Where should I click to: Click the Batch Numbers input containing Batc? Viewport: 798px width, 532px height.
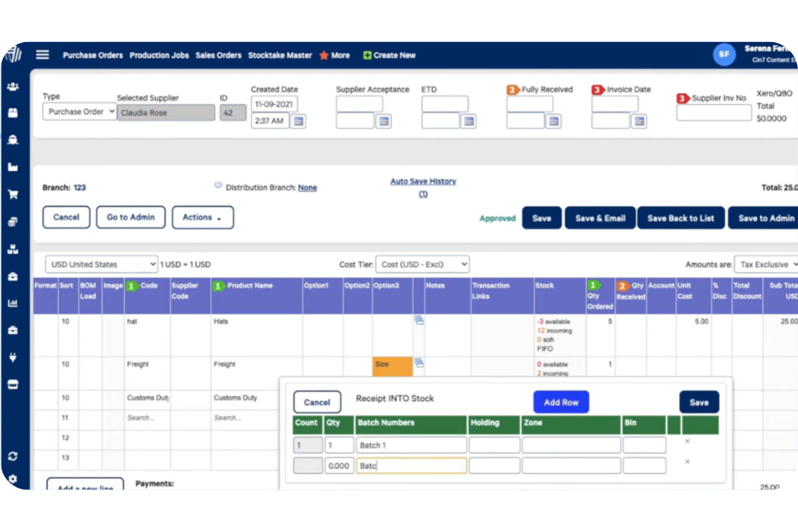coord(411,465)
